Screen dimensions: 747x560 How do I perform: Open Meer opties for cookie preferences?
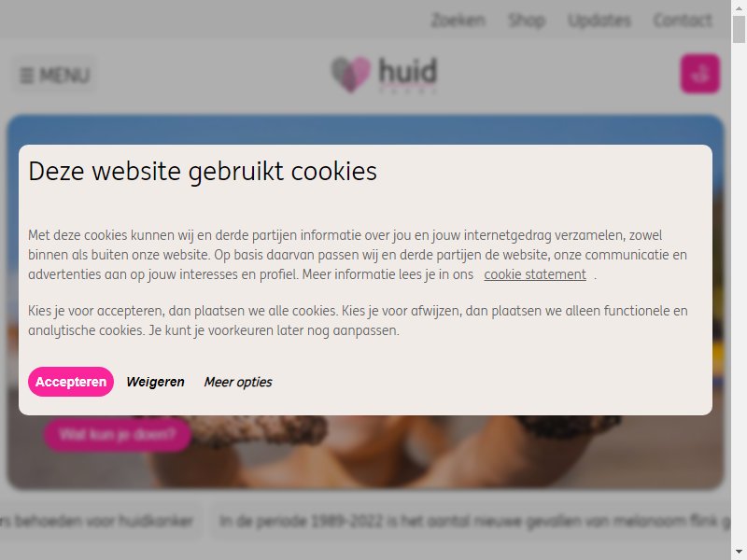pyautogui.click(x=238, y=382)
